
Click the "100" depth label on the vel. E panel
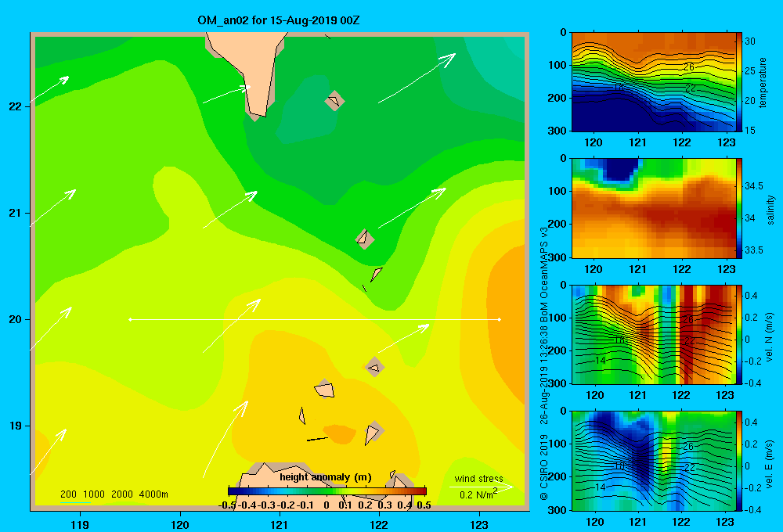[x=557, y=444]
